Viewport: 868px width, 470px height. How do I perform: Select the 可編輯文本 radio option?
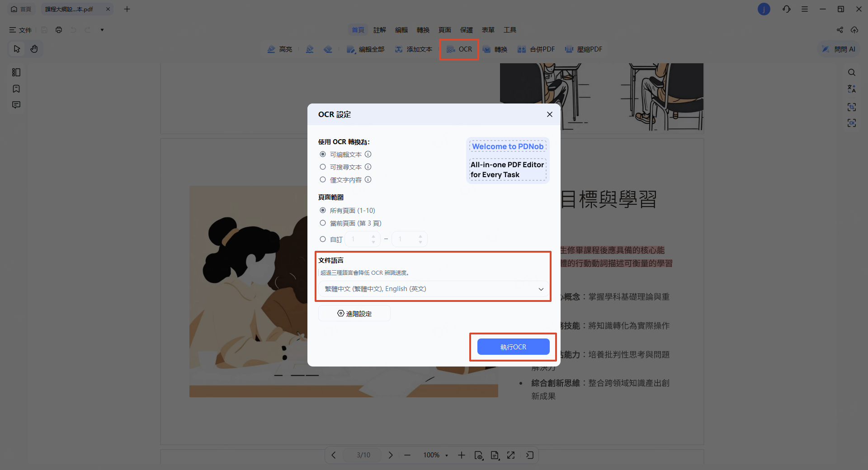(323, 154)
